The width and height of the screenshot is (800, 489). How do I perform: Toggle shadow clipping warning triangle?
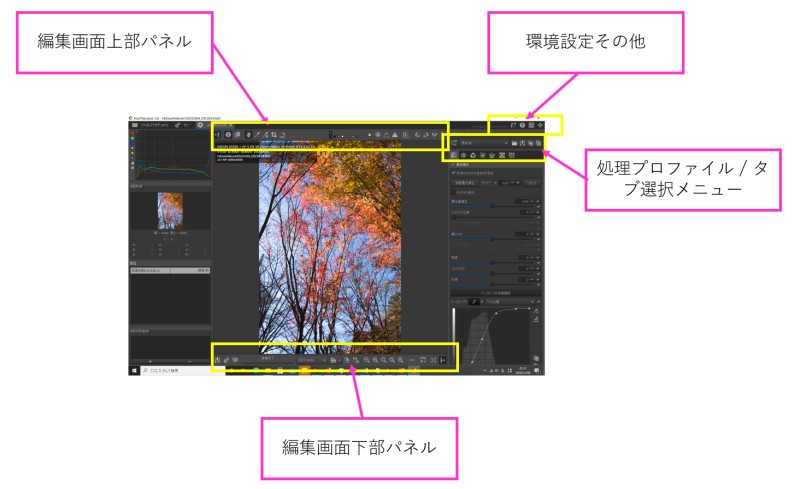pyautogui.click(x=386, y=135)
